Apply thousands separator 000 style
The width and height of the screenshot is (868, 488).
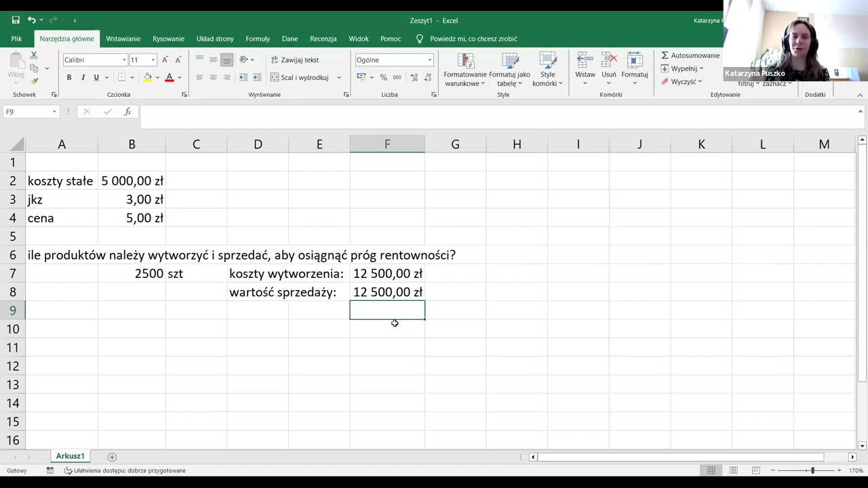coord(397,77)
